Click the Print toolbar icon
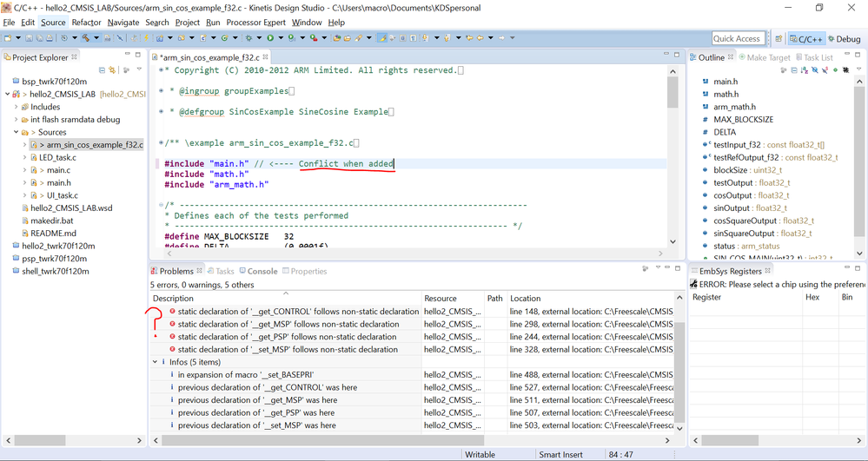This screenshot has height=461, width=868. coord(50,38)
